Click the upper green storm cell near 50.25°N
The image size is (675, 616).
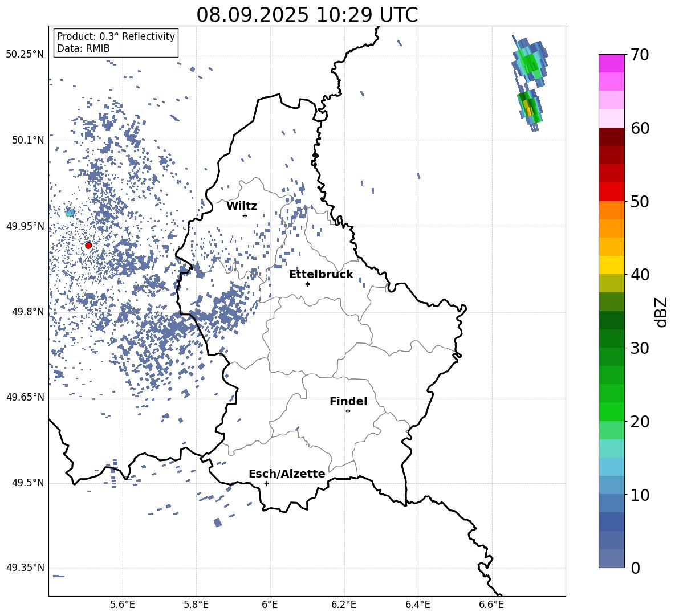[530, 60]
